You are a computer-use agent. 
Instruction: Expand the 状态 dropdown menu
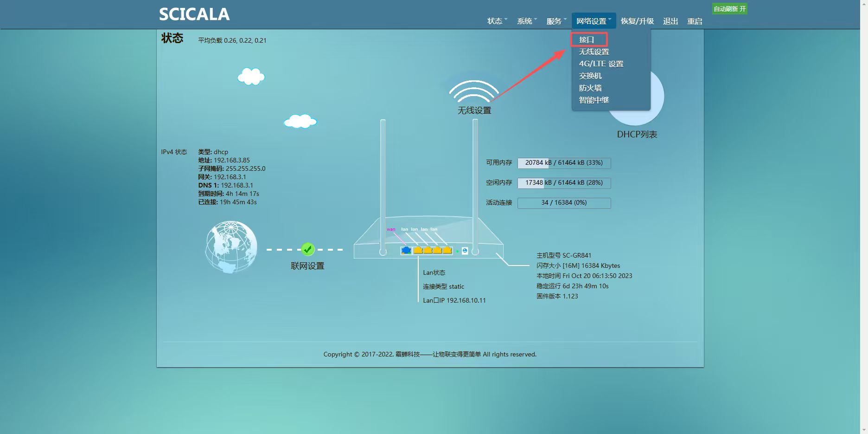tap(497, 21)
